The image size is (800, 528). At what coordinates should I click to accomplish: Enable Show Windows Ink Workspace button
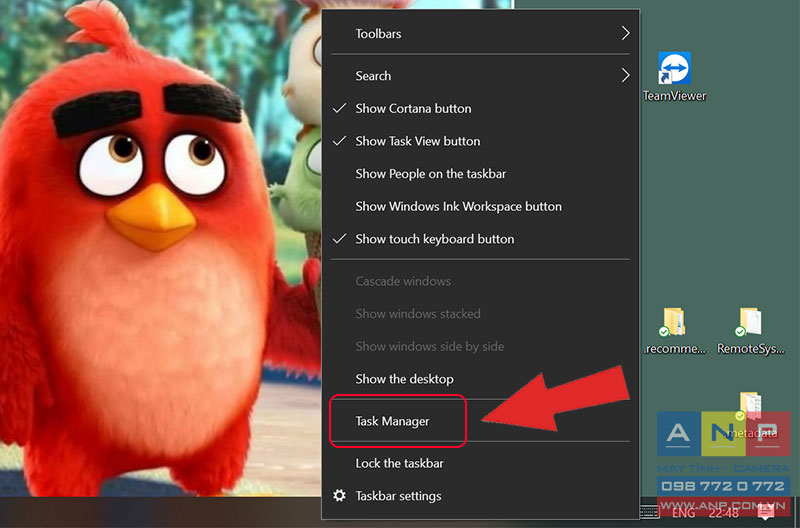(480, 206)
